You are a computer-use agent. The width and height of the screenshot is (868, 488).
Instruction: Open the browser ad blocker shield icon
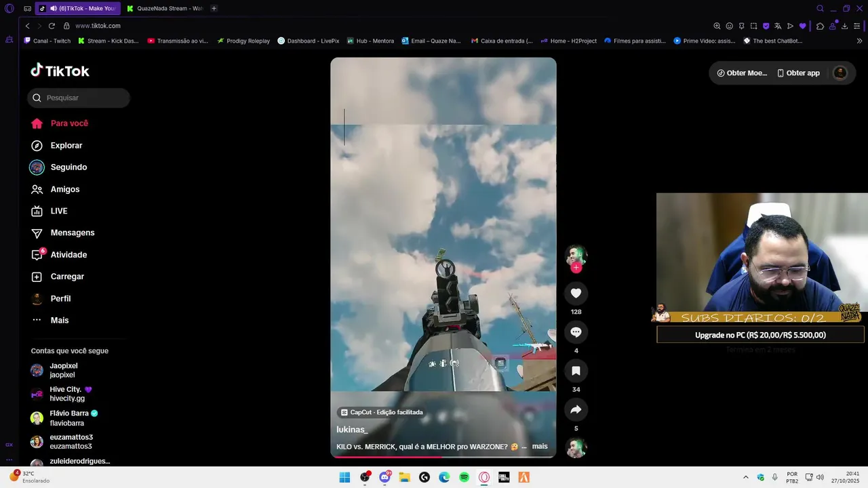click(x=766, y=26)
